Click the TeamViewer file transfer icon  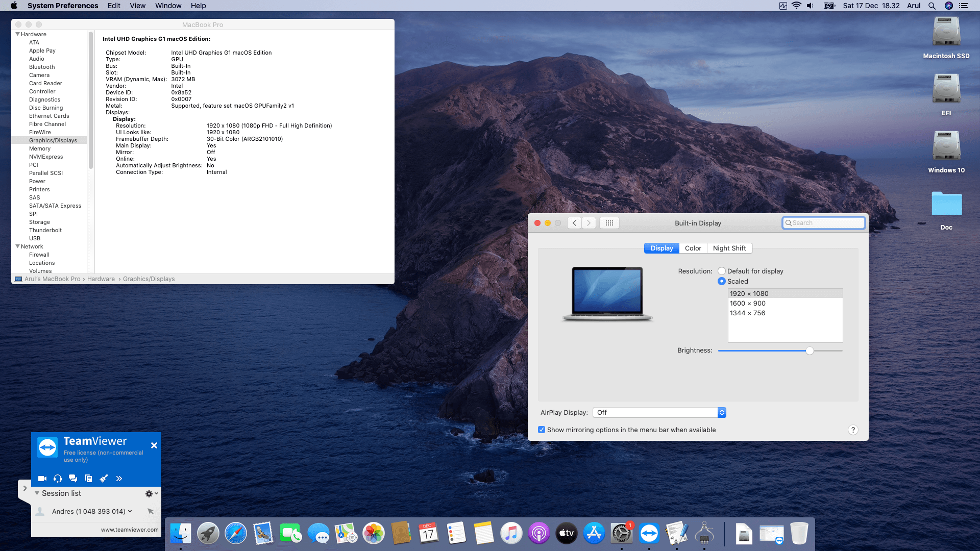[x=88, y=479]
